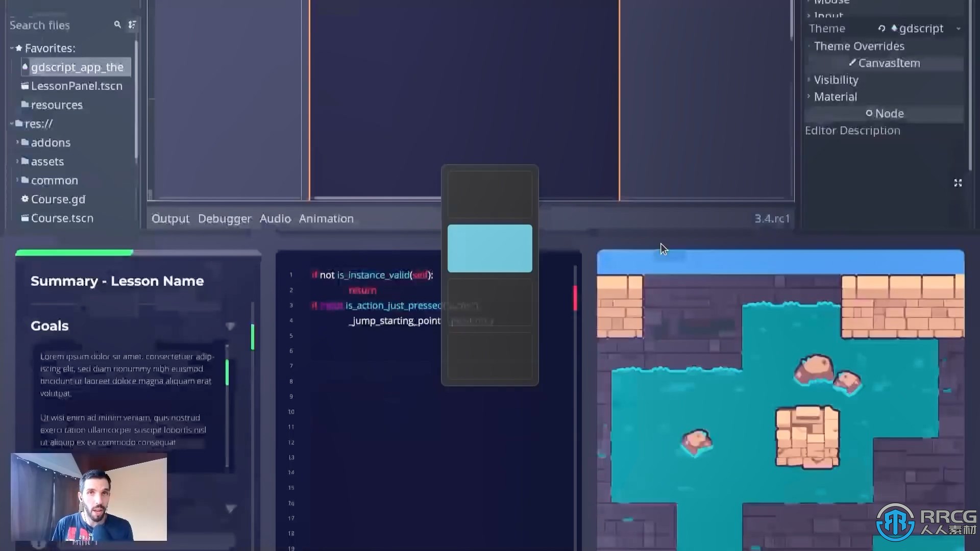Expand the Visibility section

835,80
